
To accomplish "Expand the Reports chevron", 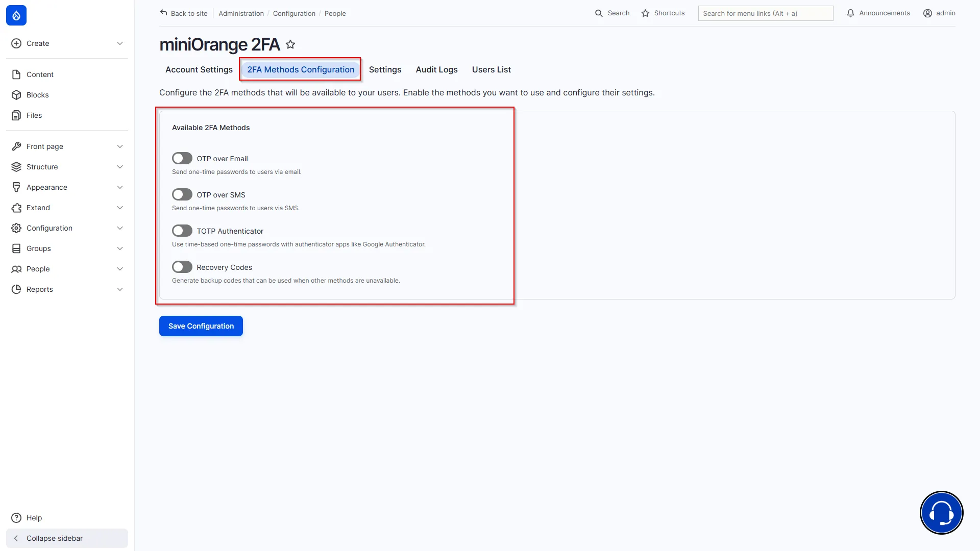I will pyautogui.click(x=120, y=289).
